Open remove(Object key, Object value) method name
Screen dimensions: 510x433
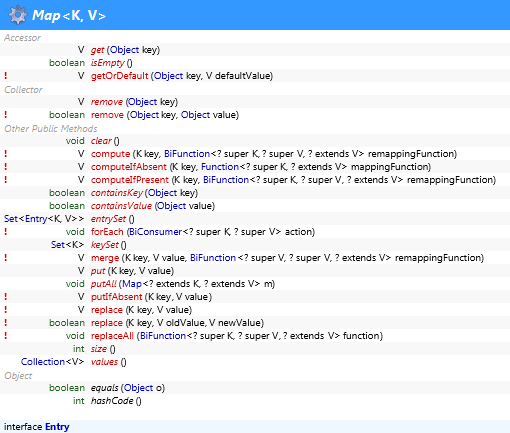pyautogui.click(x=107, y=115)
